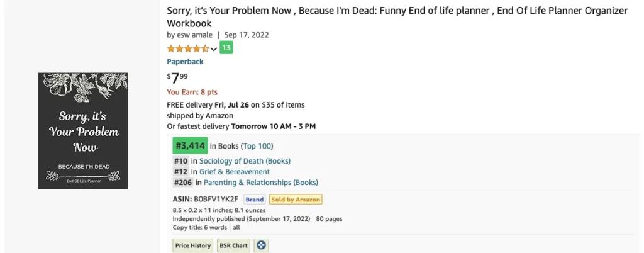Open Sociology of Death (Books) category
The width and height of the screenshot is (644, 253).
coord(245,161)
